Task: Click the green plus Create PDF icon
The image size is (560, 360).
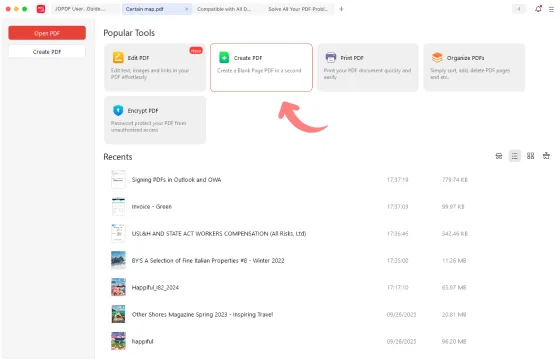Action: 224,58
